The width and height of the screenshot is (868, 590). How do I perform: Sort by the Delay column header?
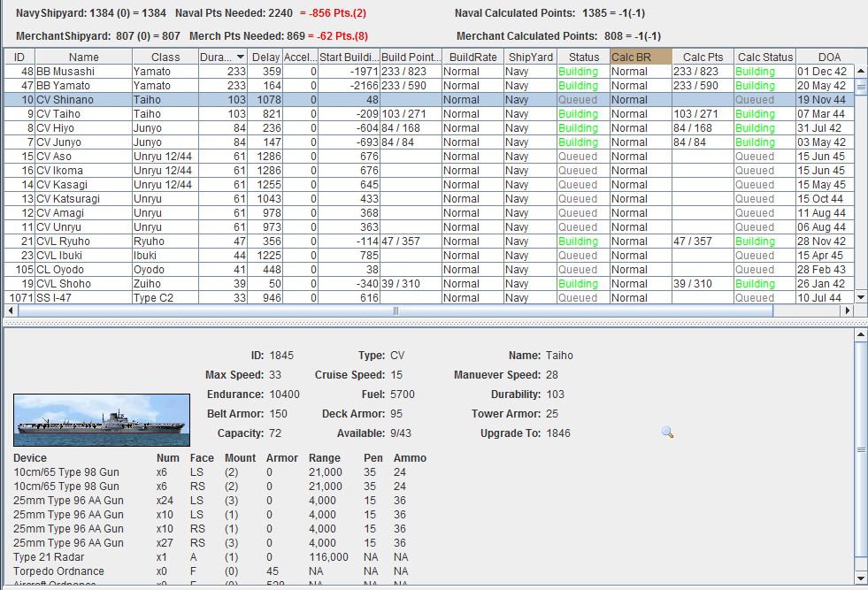(265, 57)
